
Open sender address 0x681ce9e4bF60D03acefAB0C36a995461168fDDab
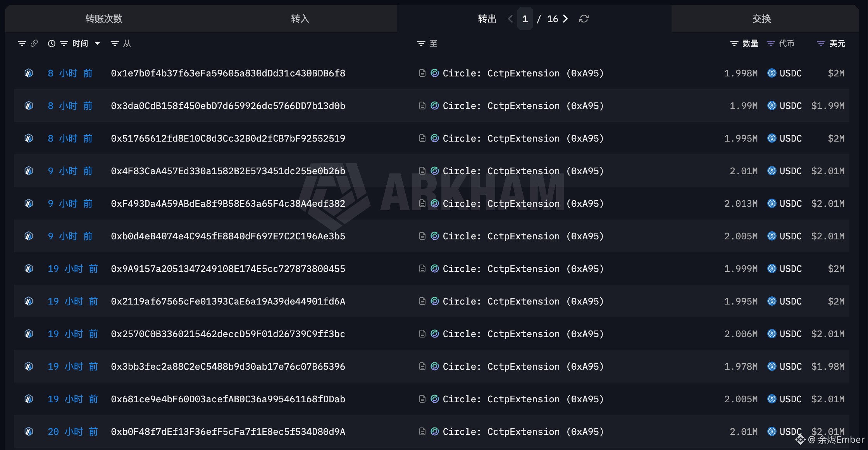228,399
